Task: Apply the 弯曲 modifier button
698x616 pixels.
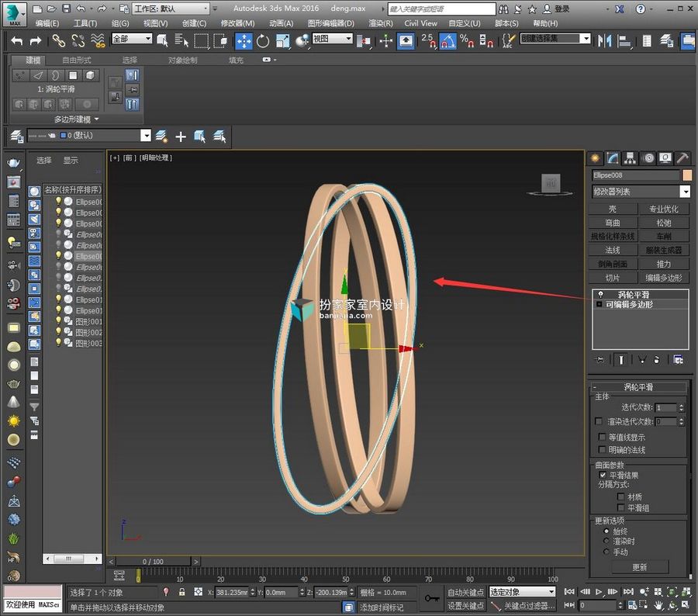Action: 613,223
